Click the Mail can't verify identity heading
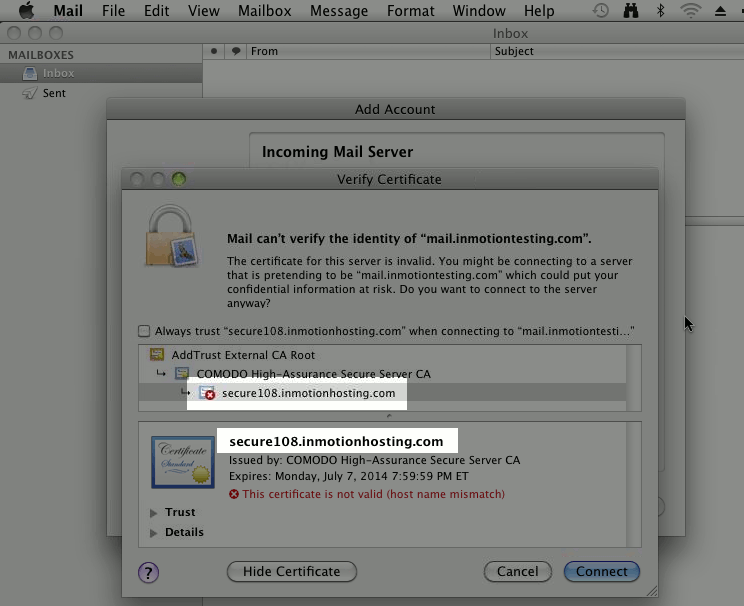 pos(409,238)
